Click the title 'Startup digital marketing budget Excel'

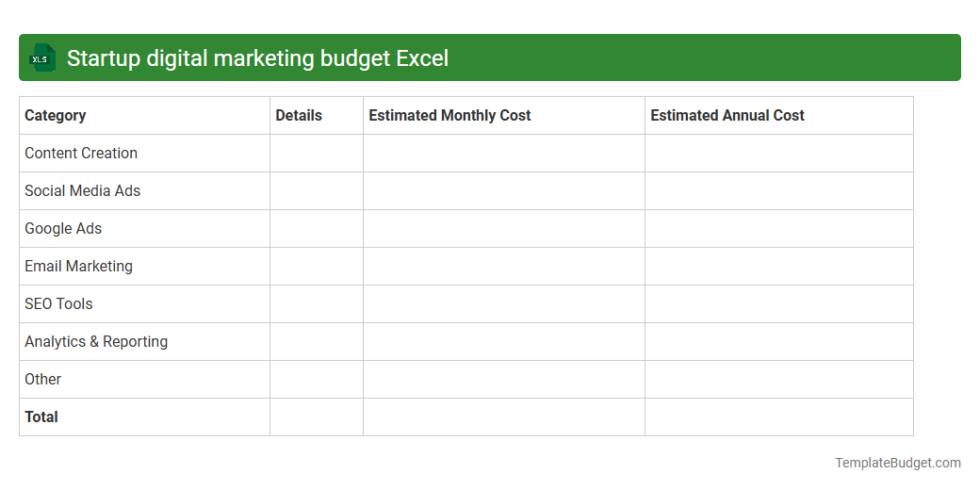click(x=257, y=58)
